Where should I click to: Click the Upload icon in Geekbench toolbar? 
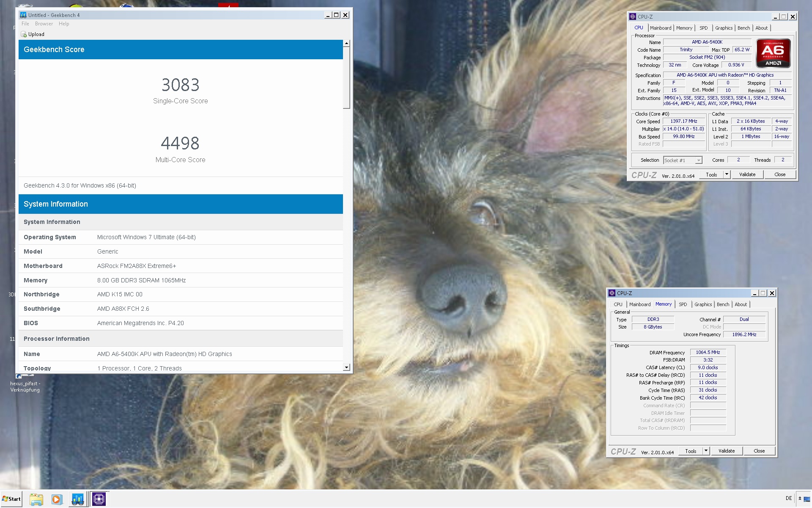[x=24, y=34]
